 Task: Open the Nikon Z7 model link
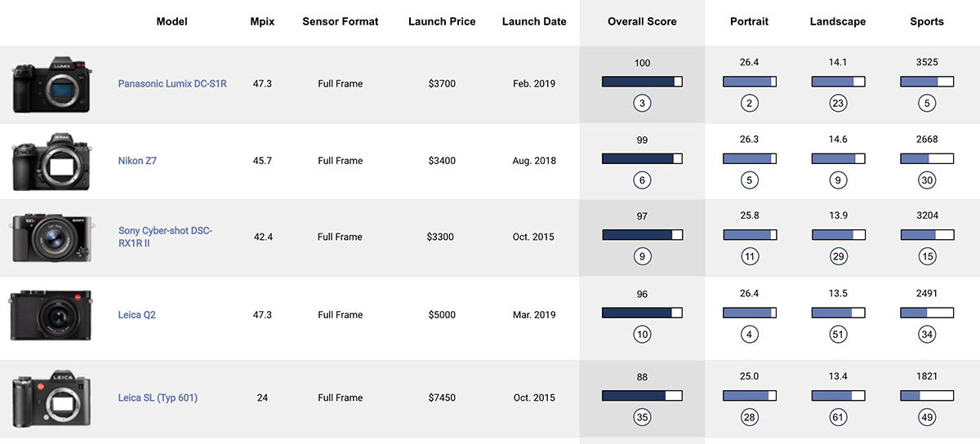tap(137, 161)
